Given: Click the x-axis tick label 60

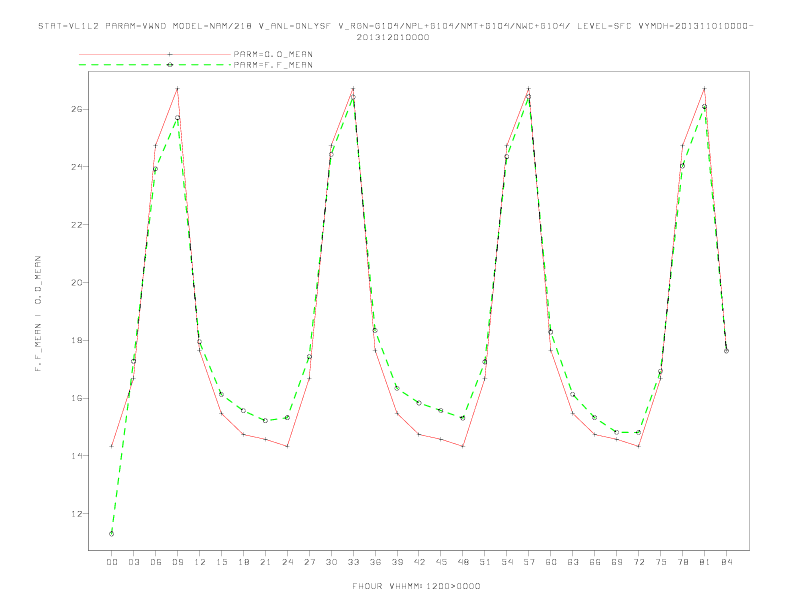Looking at the screenshot, I should pos(551,562).
